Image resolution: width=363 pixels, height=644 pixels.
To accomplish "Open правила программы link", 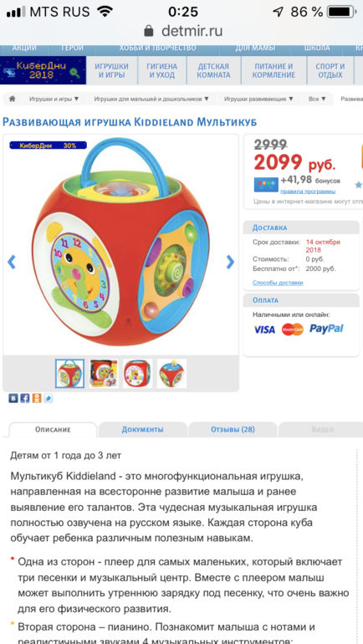I will tap(308, 192).
